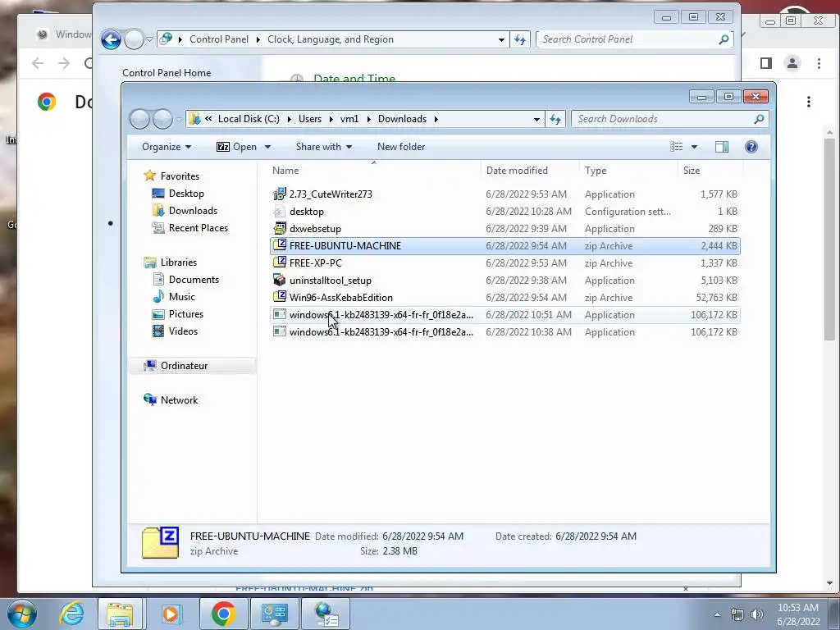Open the Music library
840x630 pixels.
[x=181, y=296]
